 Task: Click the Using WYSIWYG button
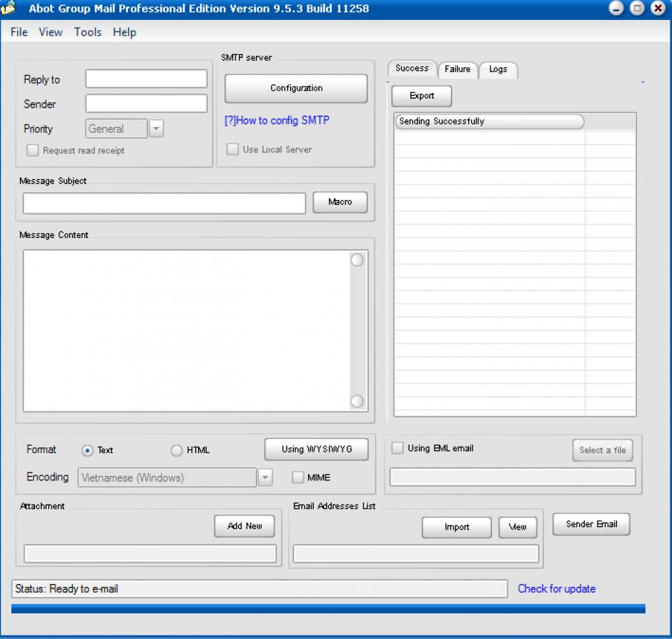click(316, 449)
